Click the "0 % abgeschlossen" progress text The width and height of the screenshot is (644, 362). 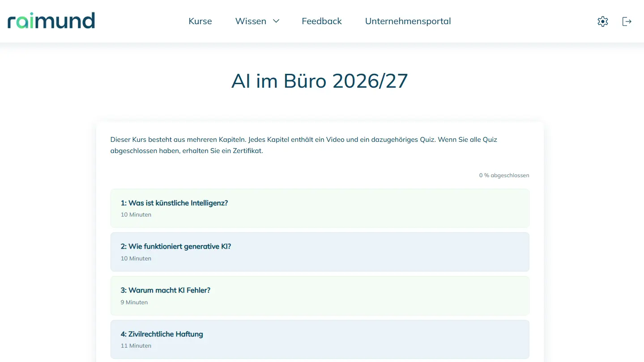504,175
